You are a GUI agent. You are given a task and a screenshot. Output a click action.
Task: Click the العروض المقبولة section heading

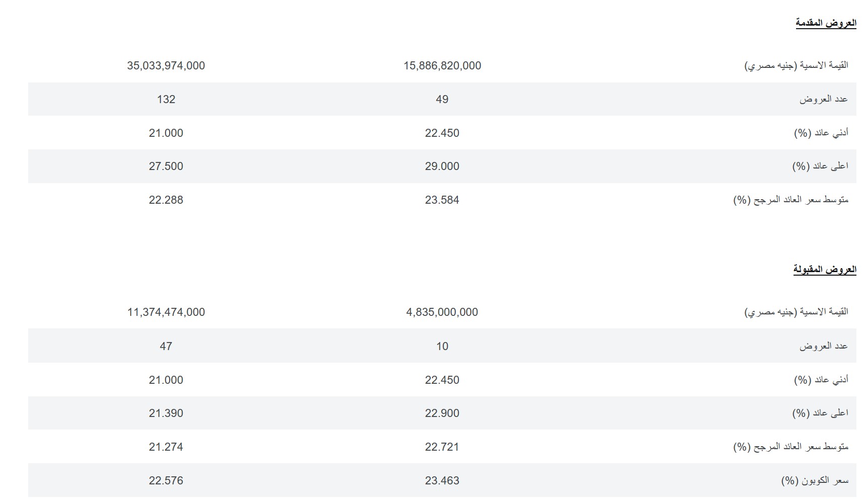click(x=824, y=270)
